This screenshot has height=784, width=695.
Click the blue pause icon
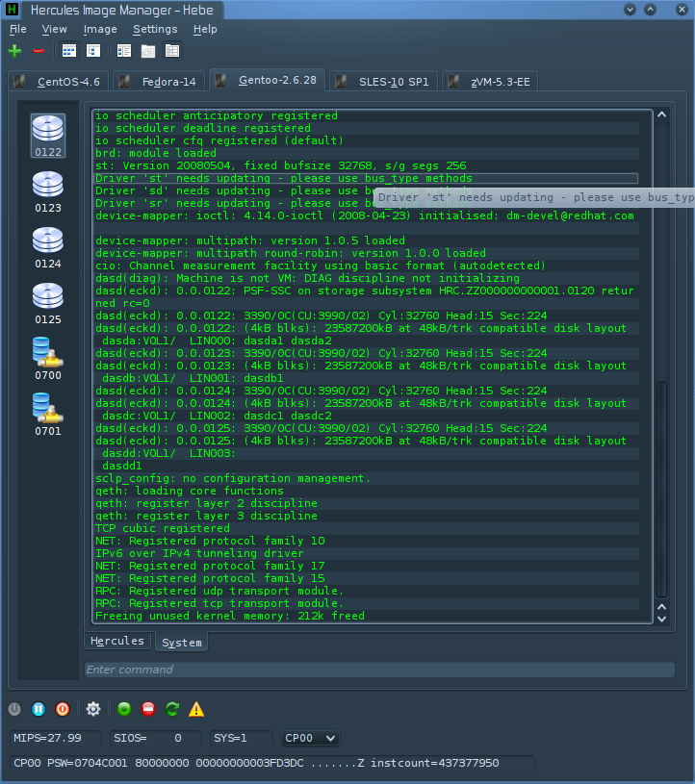[x=39, y=709]
